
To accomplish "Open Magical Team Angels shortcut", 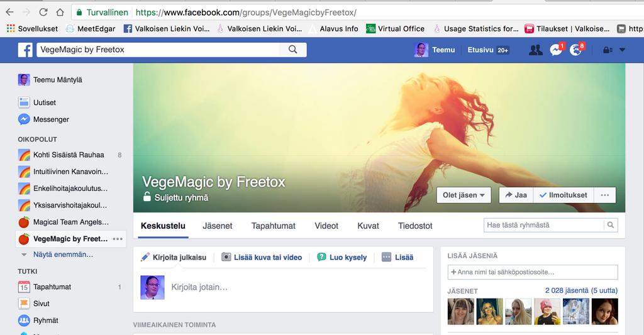I will tap(64, 222).
